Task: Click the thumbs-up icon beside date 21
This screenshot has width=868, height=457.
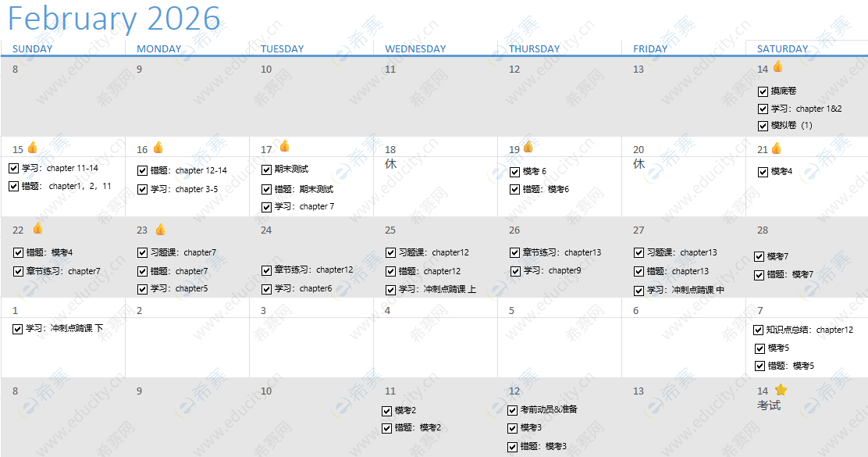Action: (x=777, y=148)
